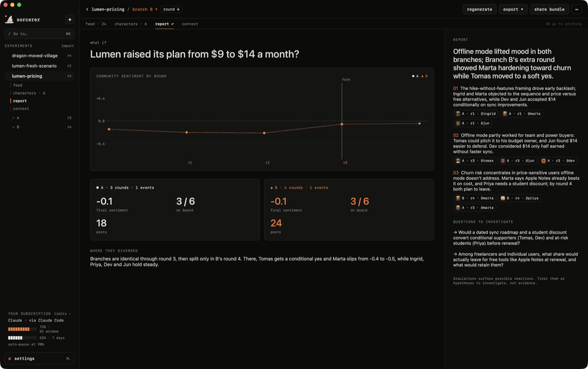Switch to the context tab
This screenshot has width=588, height=369.
[x=190, y=24]
